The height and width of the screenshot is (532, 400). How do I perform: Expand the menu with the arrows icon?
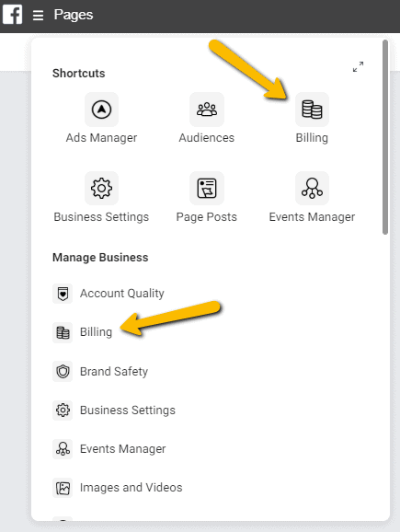click(x=358, y=66)
